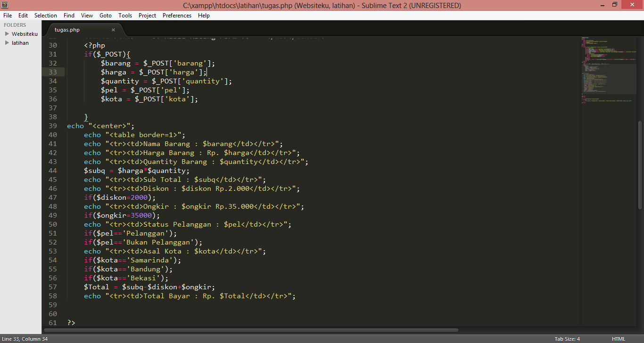This screenshot has width=644, height=343.
Task: Open the Tools menu
Action: point(125,15)
